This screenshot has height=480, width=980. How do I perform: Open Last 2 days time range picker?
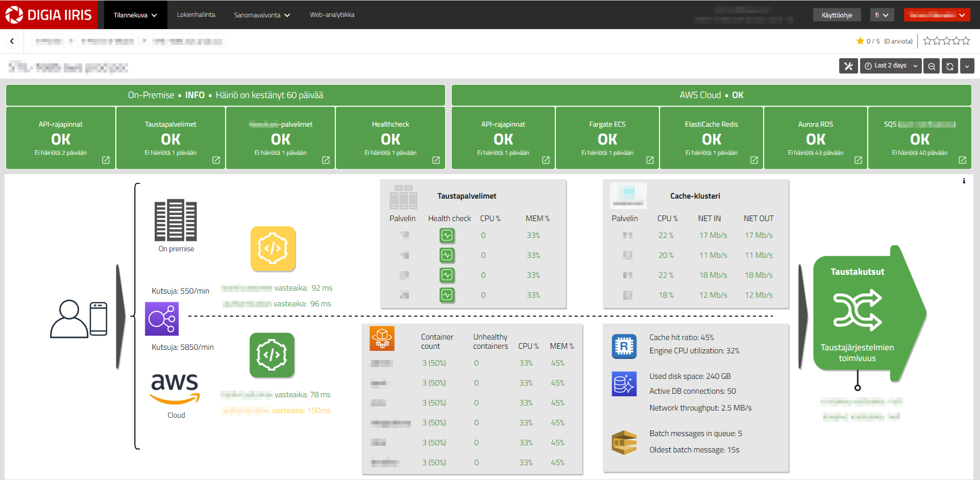[x=891, y=66]
